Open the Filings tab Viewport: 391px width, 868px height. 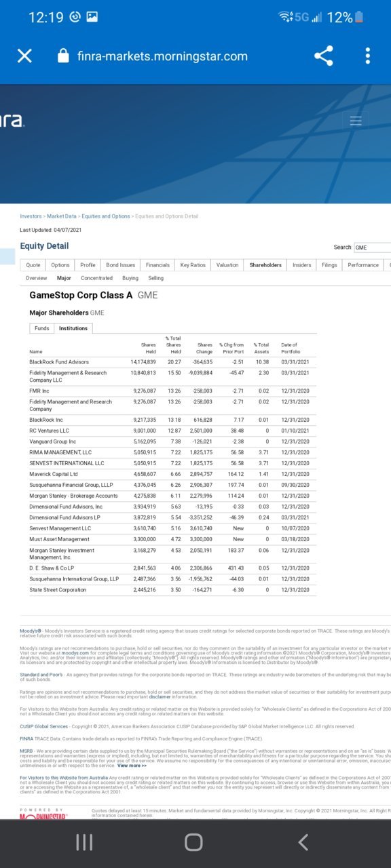(x=329, y=265)
